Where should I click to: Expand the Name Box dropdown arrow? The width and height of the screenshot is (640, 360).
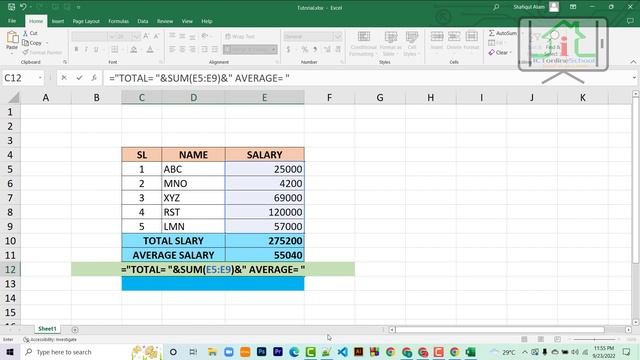(x=40, y=78)
